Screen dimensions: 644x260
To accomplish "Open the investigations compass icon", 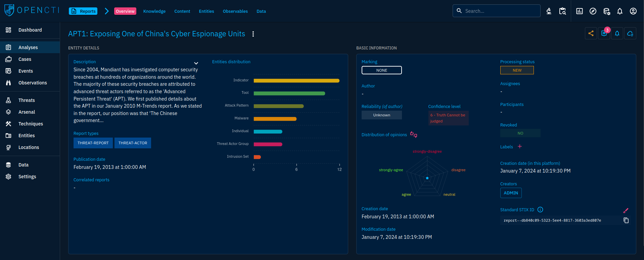I will (593, 11).
